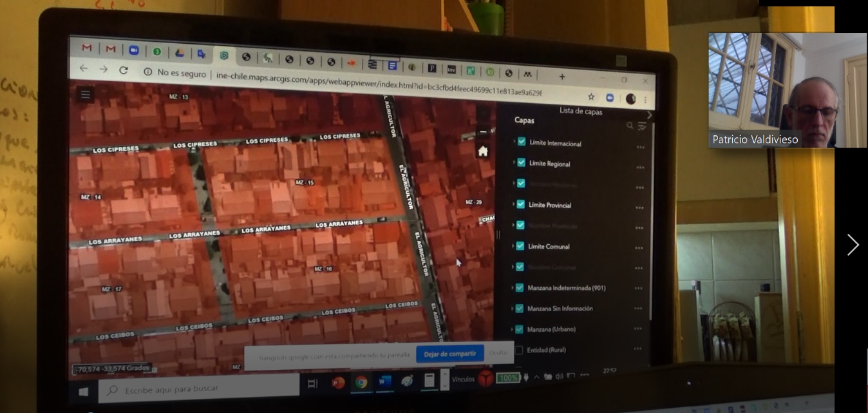The height and width of the screenshot is (413, 868).
Task: Uncheck greyed layer below Límite Regional
Action: pyautogui.click(x=521, y=183)
